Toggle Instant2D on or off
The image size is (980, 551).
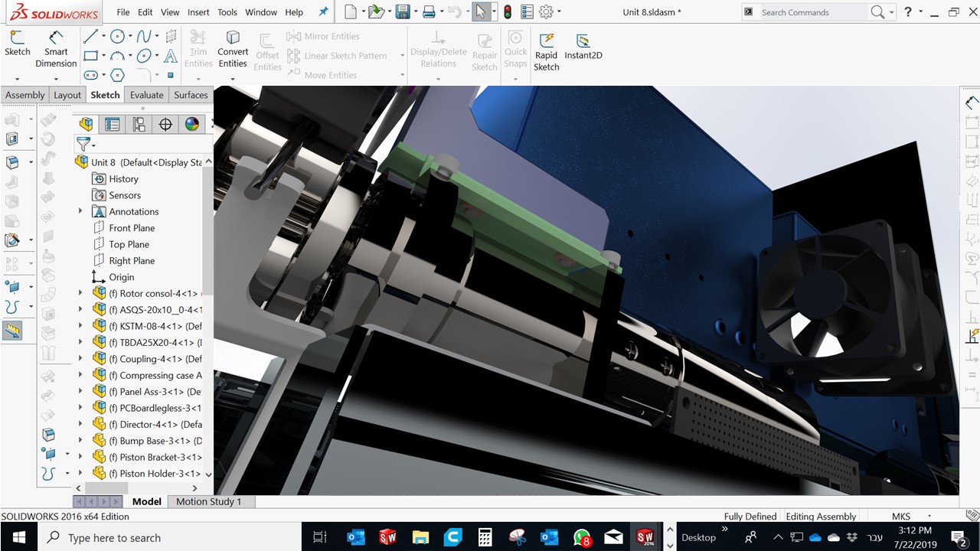pyautogui.click(x=583, y=46)
